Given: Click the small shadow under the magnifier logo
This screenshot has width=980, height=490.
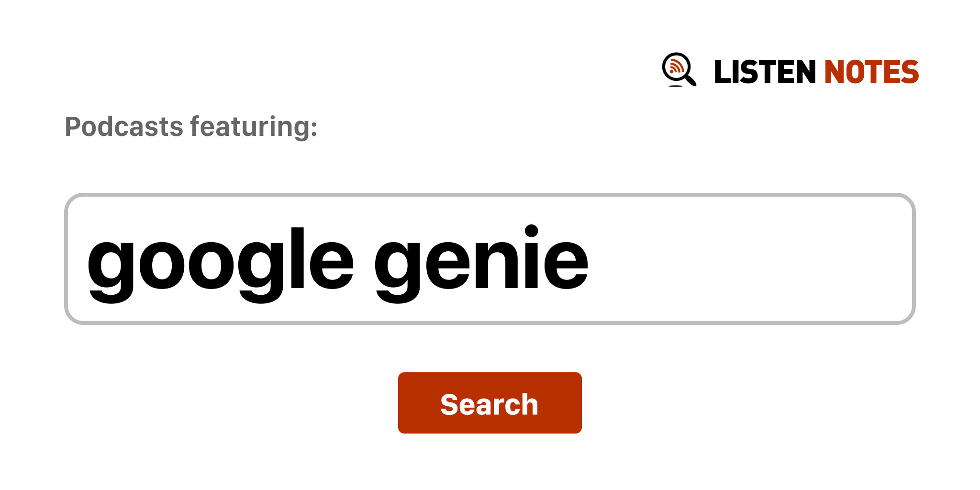Looking at the screenshot, I should tap(675, 86).
